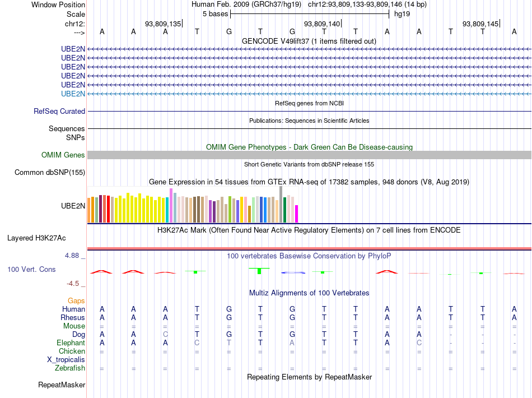Click the light blue UBE2N transcript label
Image resolution: width=532 pixels, height=398 pixels.
(73, 94)
